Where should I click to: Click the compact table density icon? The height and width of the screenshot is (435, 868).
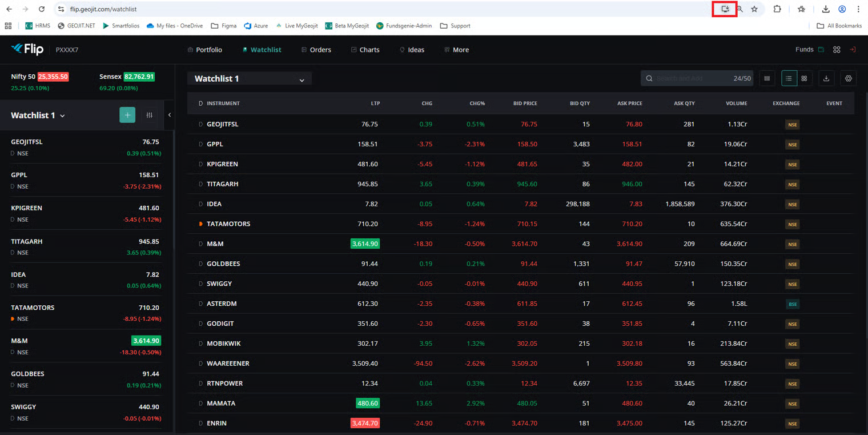click(x=767, y=78)
